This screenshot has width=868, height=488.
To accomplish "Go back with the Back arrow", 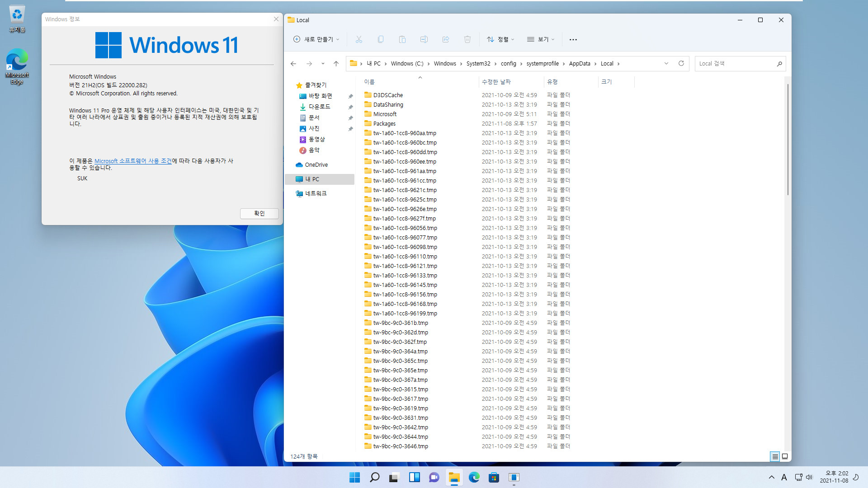I will 293,64.
